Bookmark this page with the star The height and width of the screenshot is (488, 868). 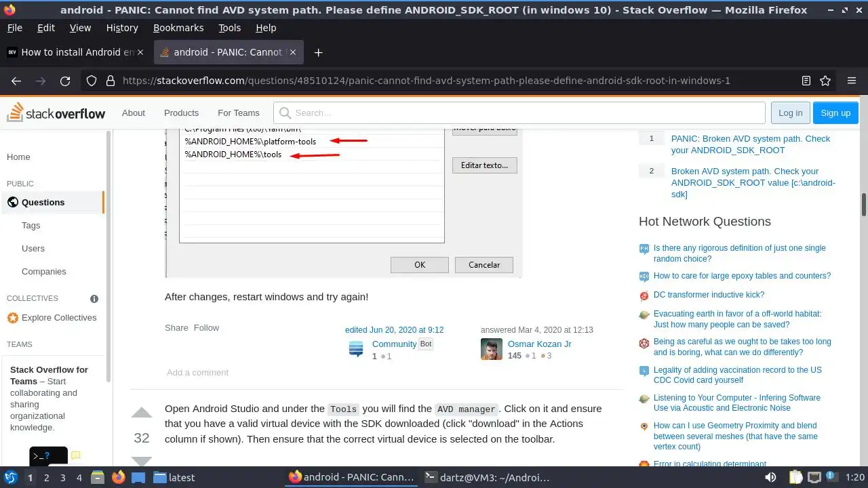point(825,81)
